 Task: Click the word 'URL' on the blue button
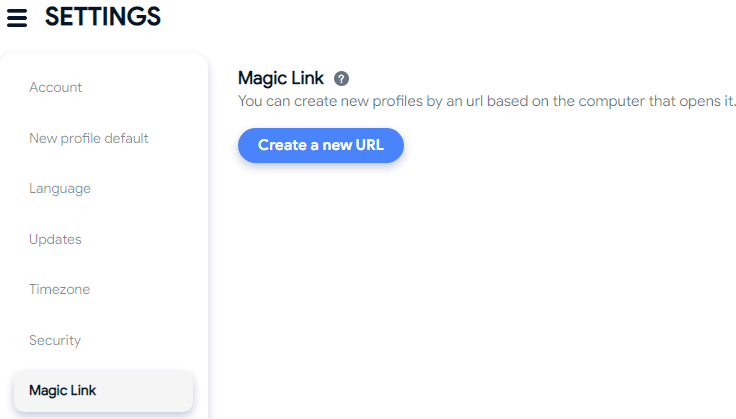click(369, 145)
